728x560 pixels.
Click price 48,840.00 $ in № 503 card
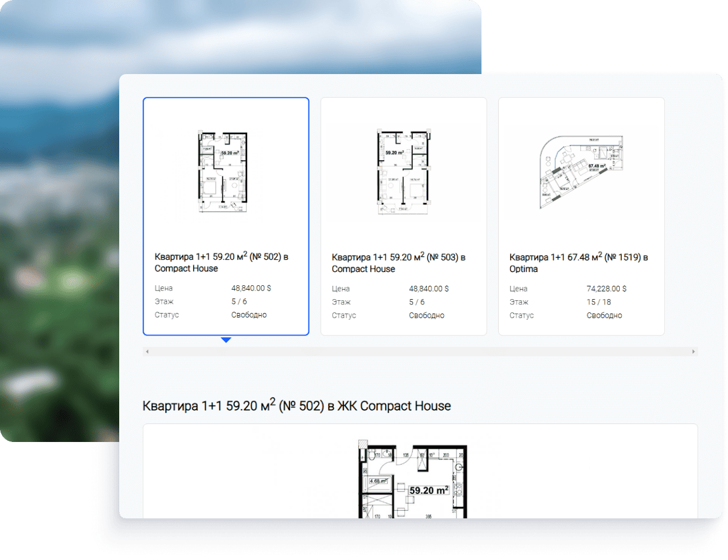click(x=429, y=289)
